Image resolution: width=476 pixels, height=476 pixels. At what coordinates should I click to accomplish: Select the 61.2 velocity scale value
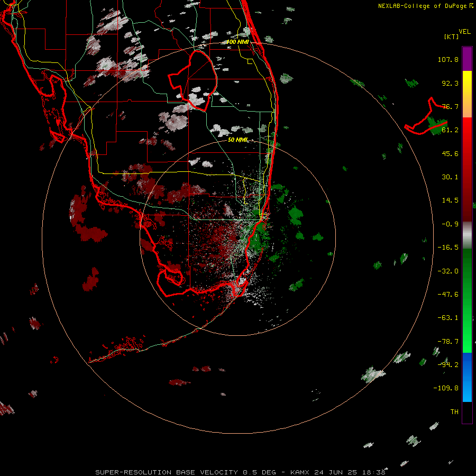tap(450, 130)
